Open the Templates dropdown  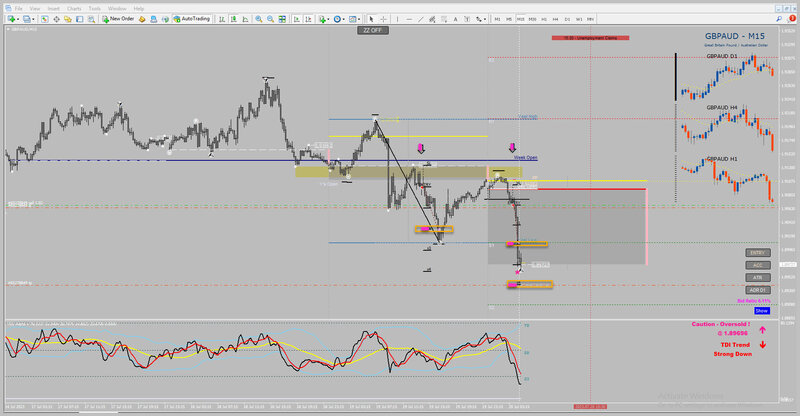[x=354, y=19]
